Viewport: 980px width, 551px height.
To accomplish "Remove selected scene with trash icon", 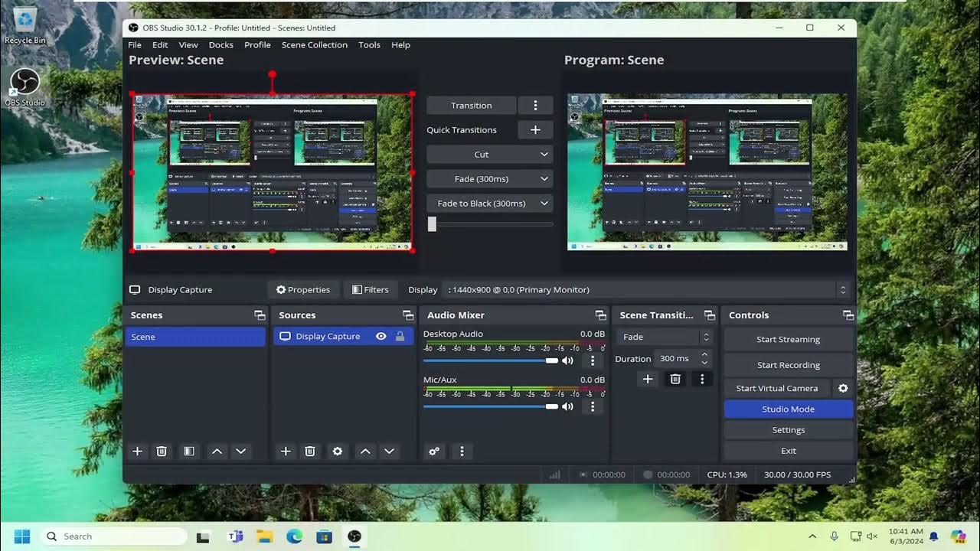I will (162, 452).
